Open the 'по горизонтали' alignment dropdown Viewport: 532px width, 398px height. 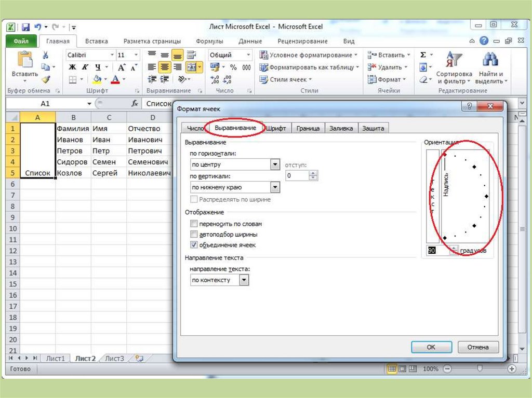(275, 164)
